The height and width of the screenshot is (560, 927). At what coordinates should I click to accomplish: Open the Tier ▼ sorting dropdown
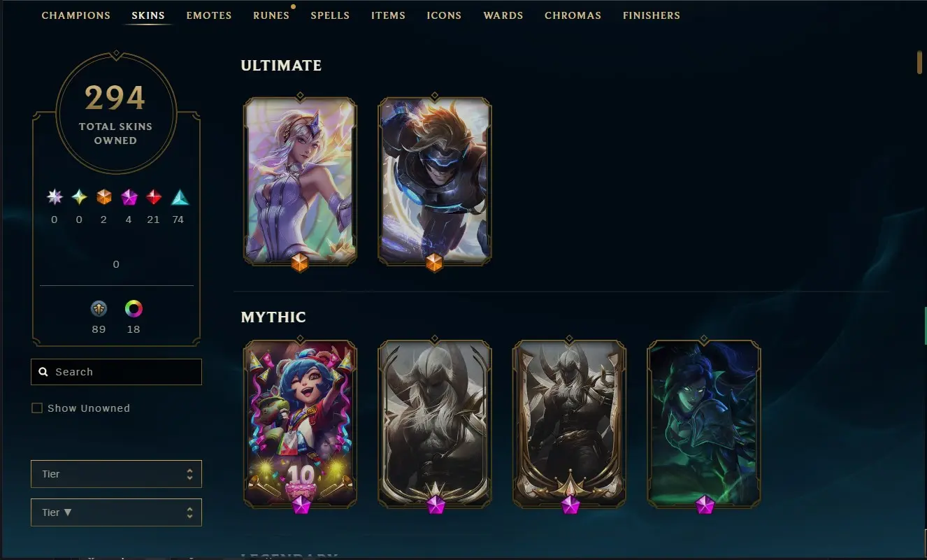[x=116, y=512]
